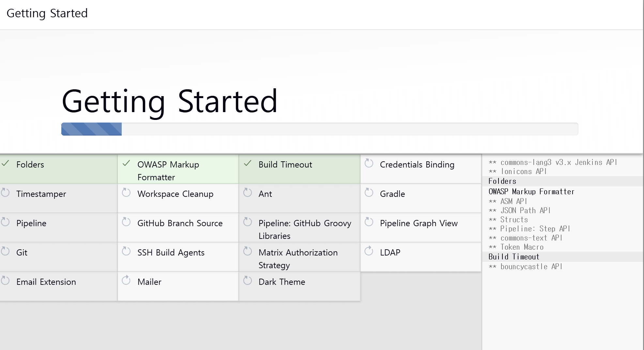Click the large Getting Started heading

pyautogui.click(x=169, y=101)
